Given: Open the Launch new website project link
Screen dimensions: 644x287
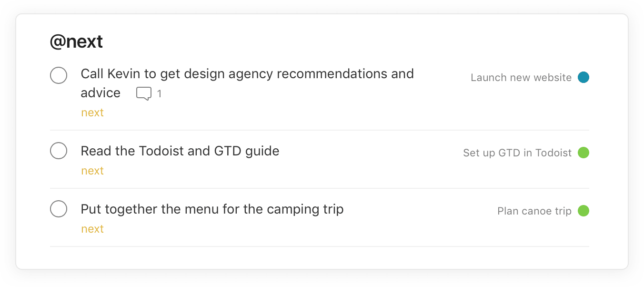Looking at the screenshot, I should pos(521,78).
